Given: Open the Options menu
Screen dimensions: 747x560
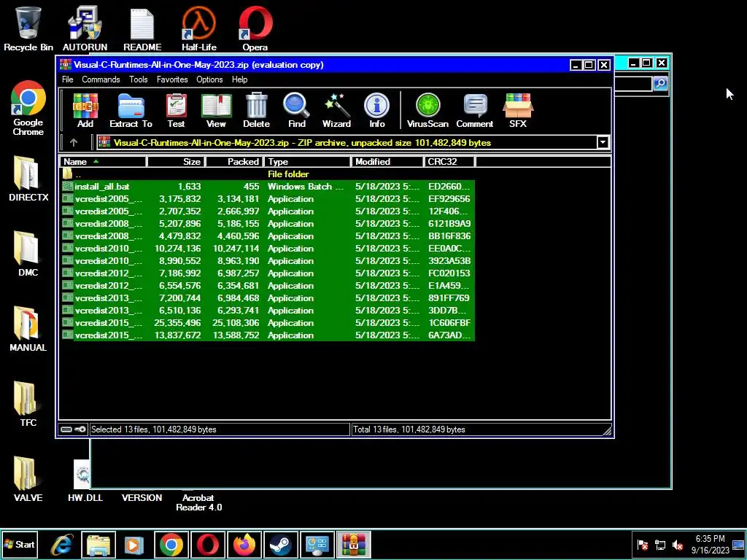Looking at the screenshot, I should point(209,79).
